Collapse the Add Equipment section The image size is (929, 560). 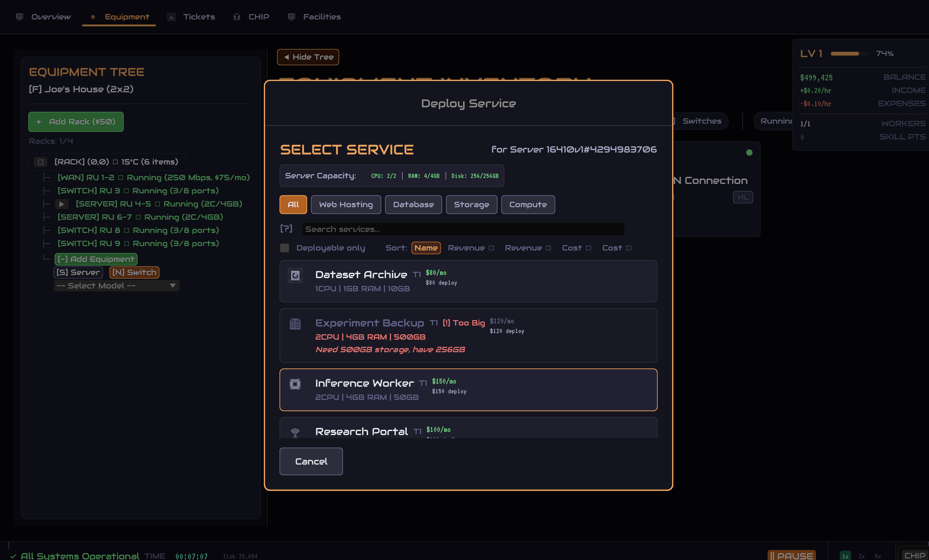pyautogui.click(x=96, y=259)
